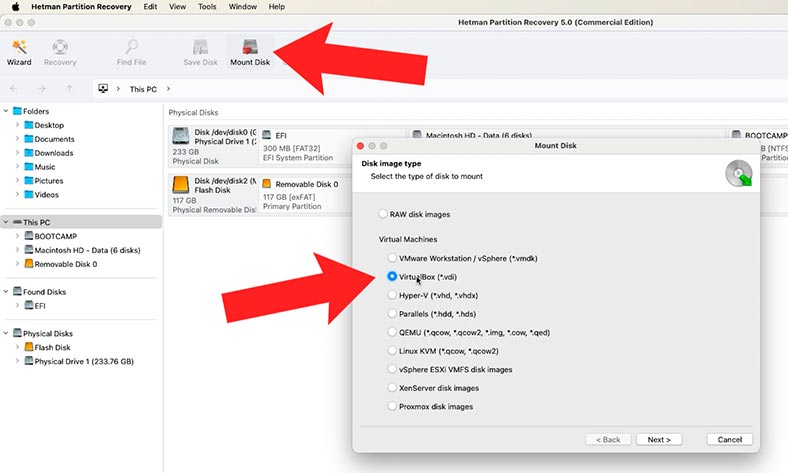788x473 pixels.
Task: Open the View menu
Action: click(x=177, y=7)
